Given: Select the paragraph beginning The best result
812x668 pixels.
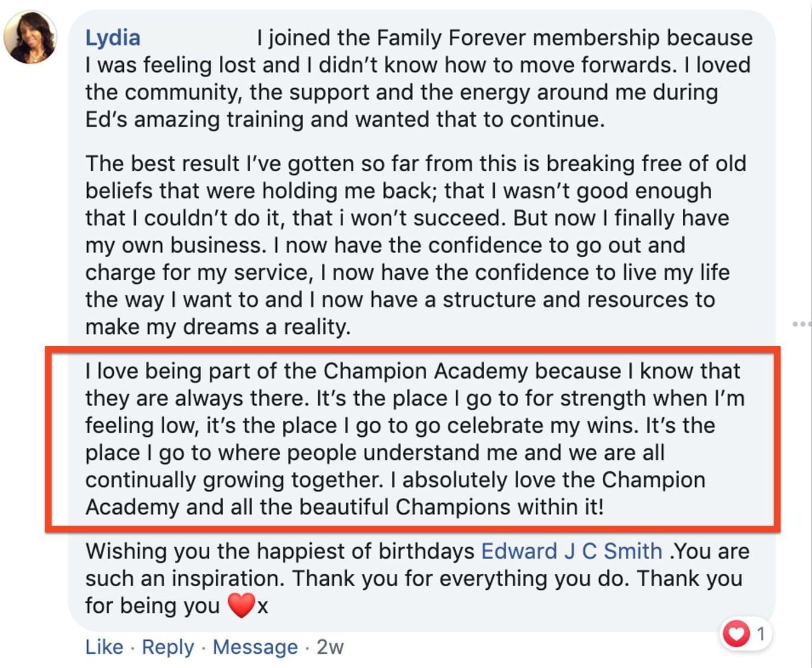Looking at the screenshot, I should click(x=415, y=245).
